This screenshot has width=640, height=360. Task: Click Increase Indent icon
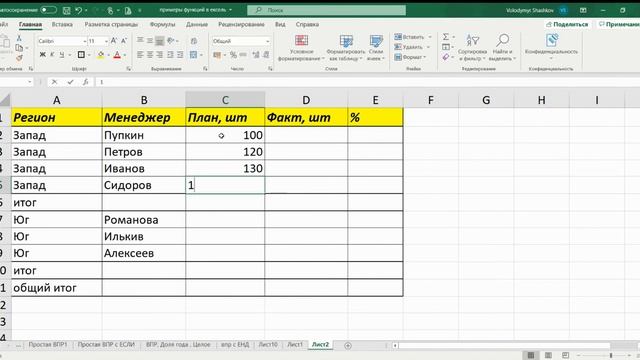[x=180, y=55]
